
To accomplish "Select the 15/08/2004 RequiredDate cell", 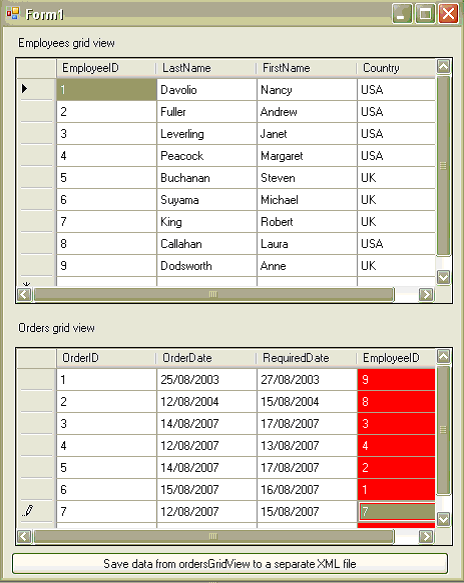I will point(307,402).
